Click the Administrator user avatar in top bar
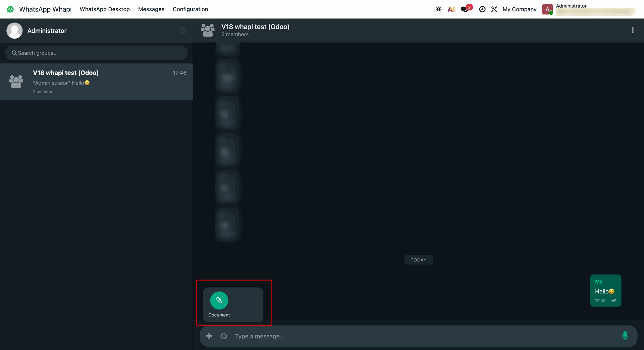The height and width of the screenshot is (350, 644). tap(547, 9)
